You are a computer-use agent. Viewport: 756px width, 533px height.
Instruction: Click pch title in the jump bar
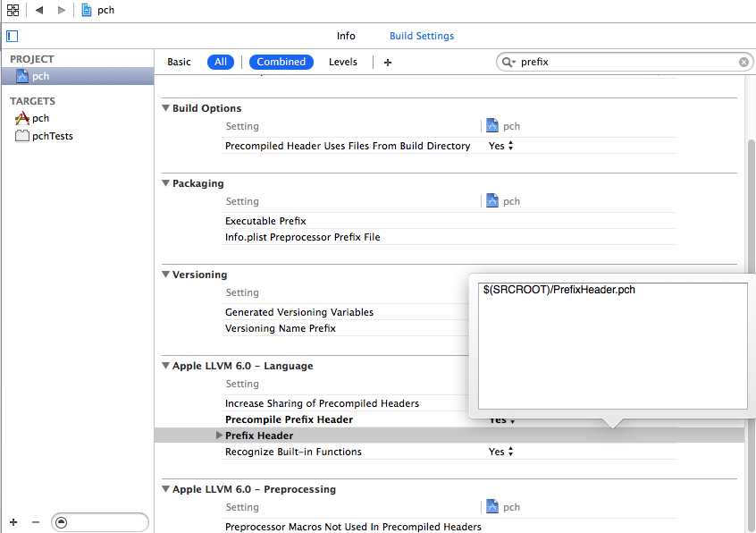[x=105, y=10]
